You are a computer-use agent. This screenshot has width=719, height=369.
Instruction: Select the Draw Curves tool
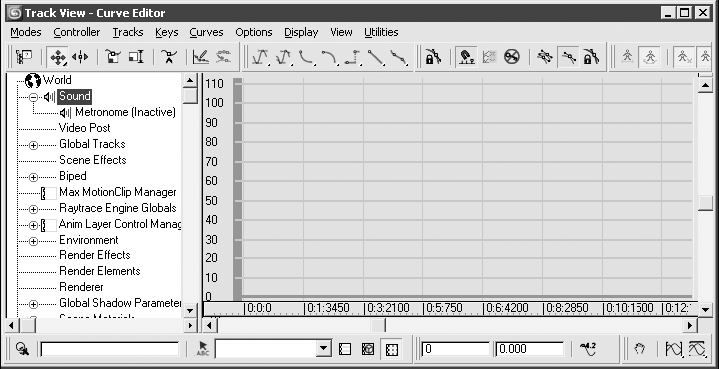coord(201,57)
